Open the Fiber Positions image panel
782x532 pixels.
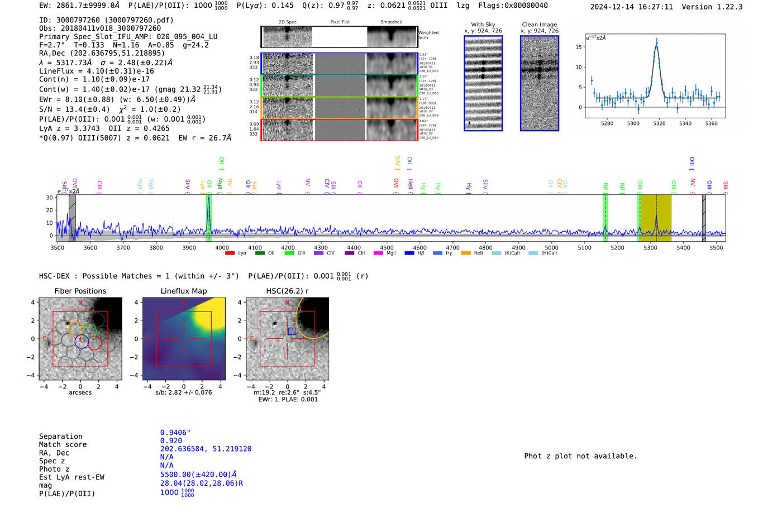tap(80, 338)
